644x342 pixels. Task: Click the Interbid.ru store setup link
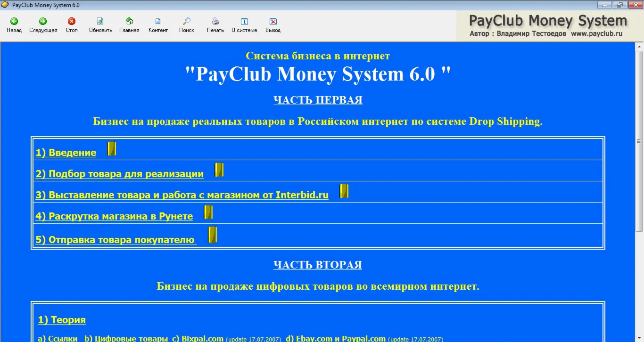[182, 195]
